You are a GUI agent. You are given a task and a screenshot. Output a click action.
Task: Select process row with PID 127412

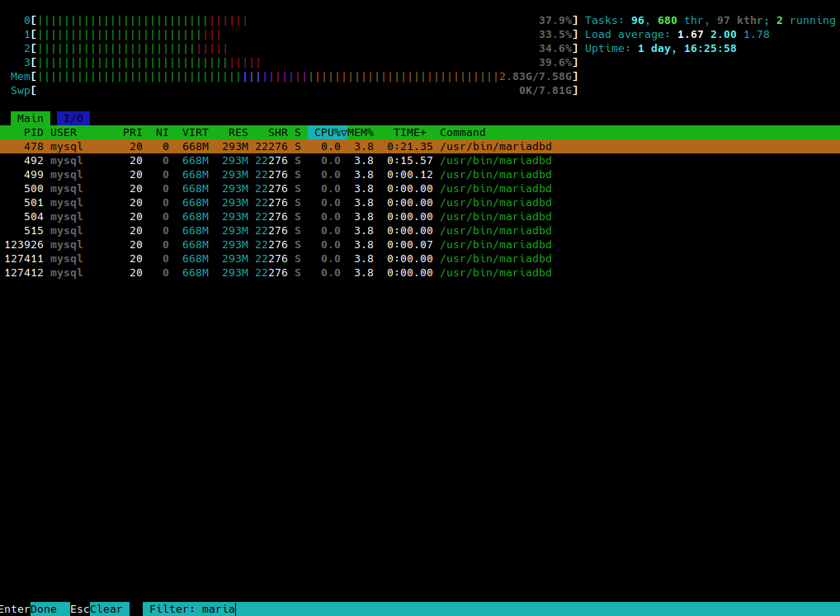pyautogui.click(x=420, y=272)
